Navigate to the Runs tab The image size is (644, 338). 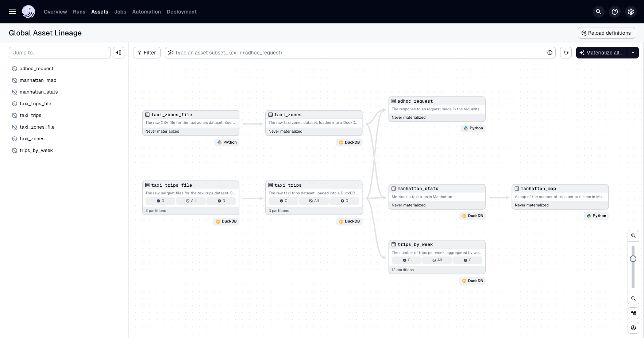tap(79, 12)
